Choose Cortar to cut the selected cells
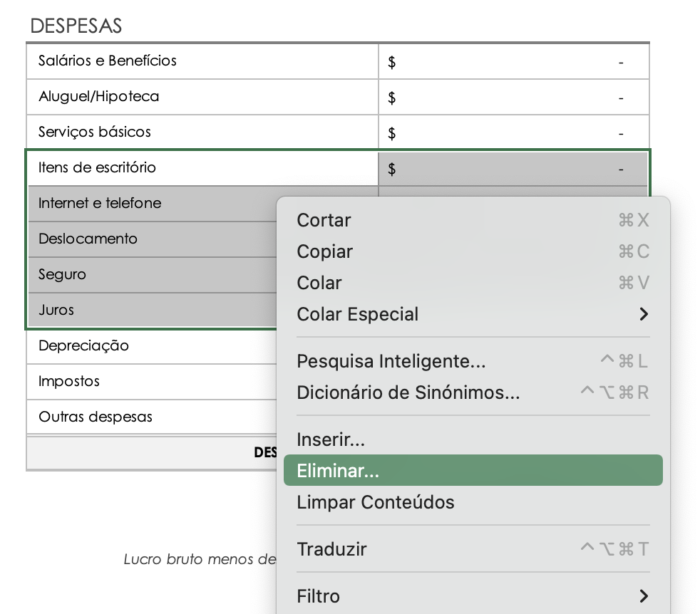700x614 pixels. tap(324, 221)
